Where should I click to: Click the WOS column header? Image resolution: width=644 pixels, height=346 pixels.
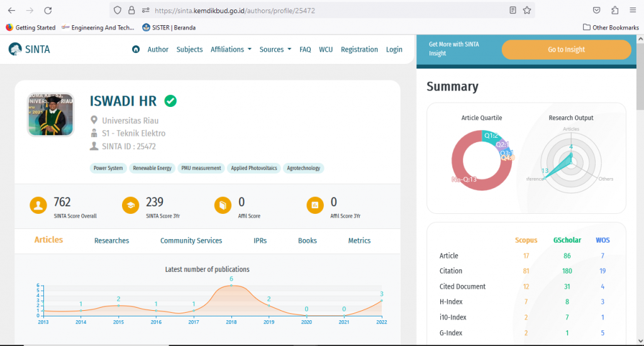click(602, 240)
